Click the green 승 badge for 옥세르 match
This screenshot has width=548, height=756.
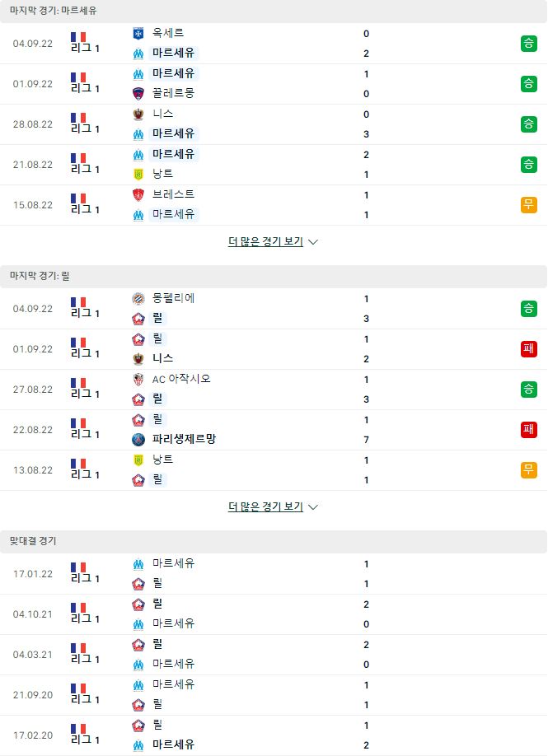point(529,44)
